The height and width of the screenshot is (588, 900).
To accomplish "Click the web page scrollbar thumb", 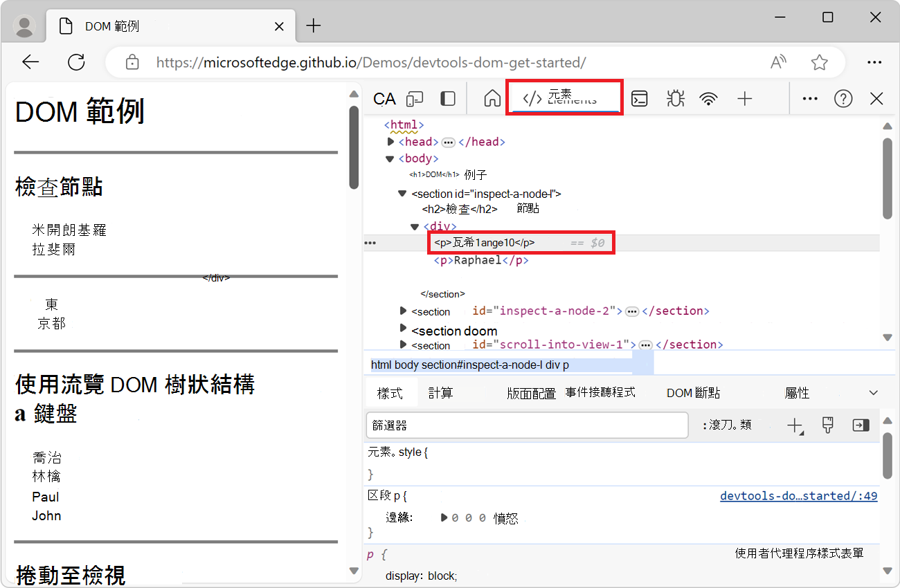I will point(354,147).
